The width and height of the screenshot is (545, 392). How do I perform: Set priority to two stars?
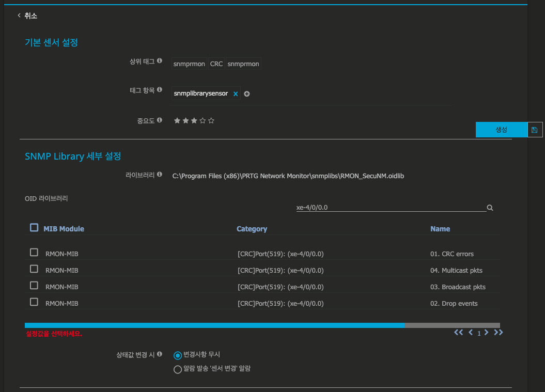(185, 120)
